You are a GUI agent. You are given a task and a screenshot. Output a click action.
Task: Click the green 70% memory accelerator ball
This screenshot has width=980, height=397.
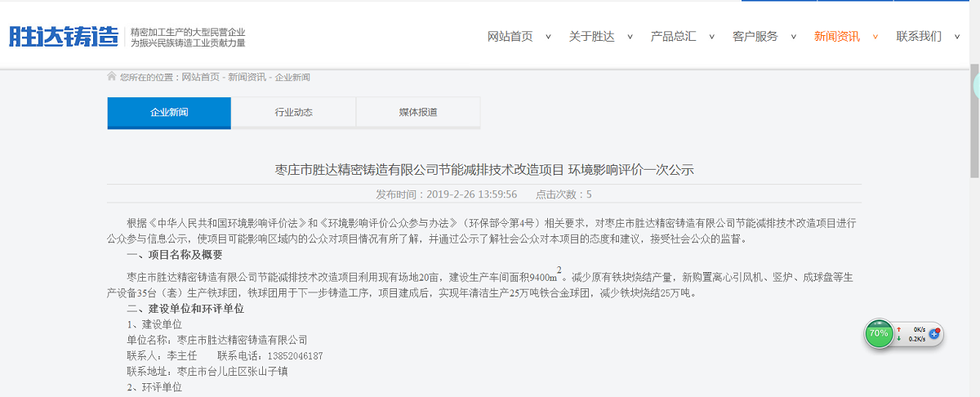point(879,333)
